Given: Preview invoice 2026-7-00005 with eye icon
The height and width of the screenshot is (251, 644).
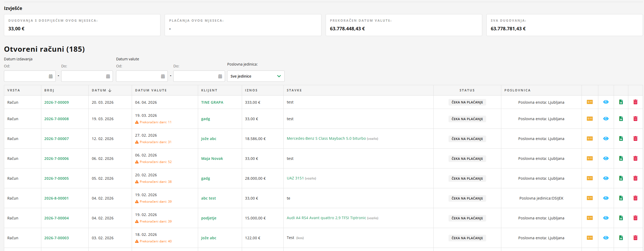Looking at the screenshot, I should click(606, 178).
